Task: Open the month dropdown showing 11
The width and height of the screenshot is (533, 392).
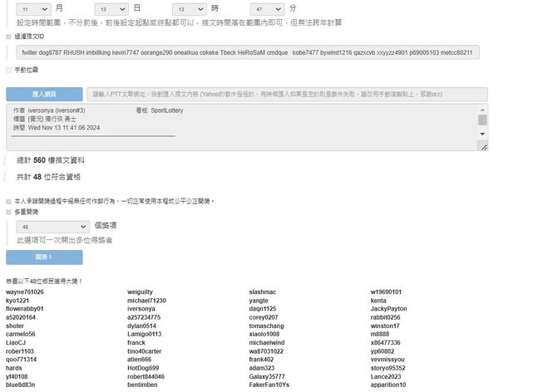Action: pos(32,7)
